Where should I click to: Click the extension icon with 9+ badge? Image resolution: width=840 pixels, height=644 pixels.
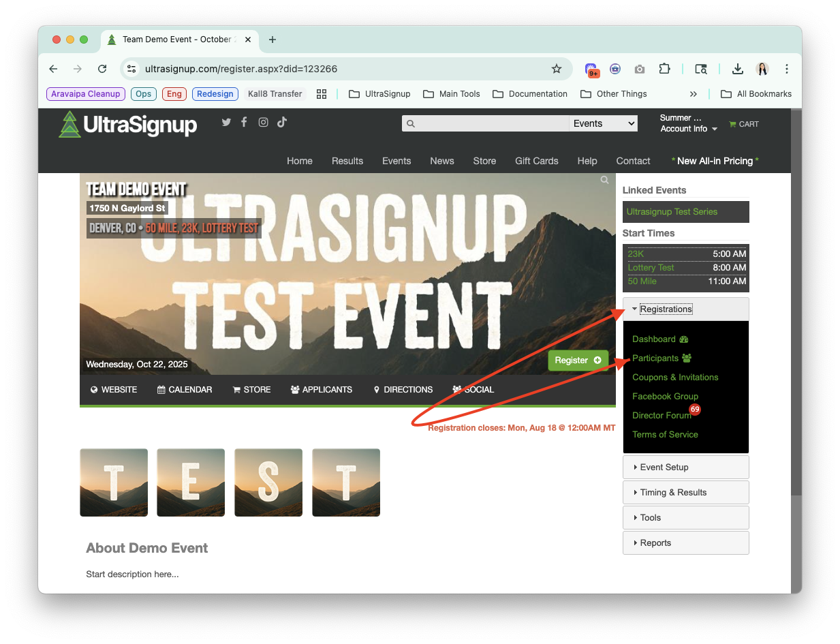(591, 70)
